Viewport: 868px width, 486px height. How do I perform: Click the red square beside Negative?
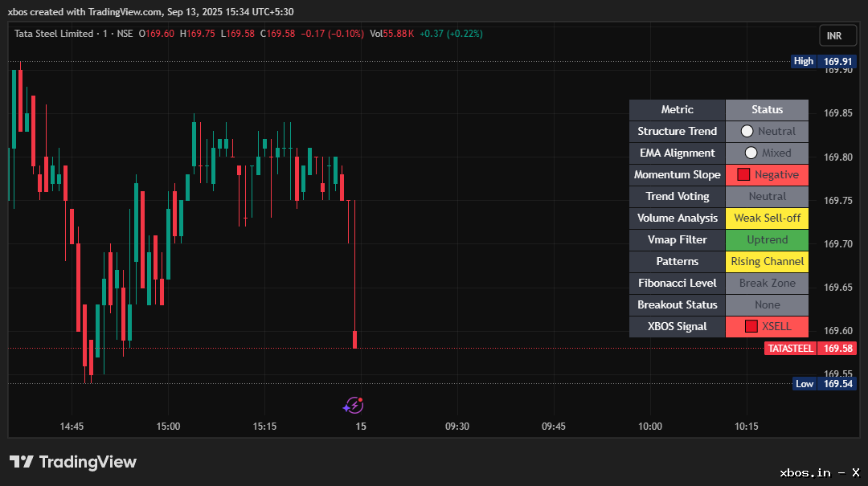(x=743, y=174)
